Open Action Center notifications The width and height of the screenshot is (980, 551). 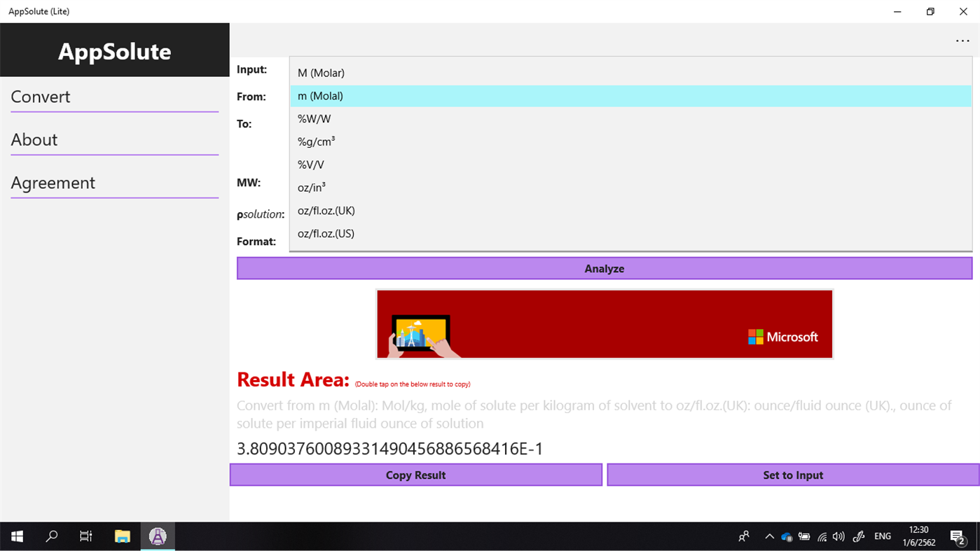pyautogui.click(x=958, y=536)
